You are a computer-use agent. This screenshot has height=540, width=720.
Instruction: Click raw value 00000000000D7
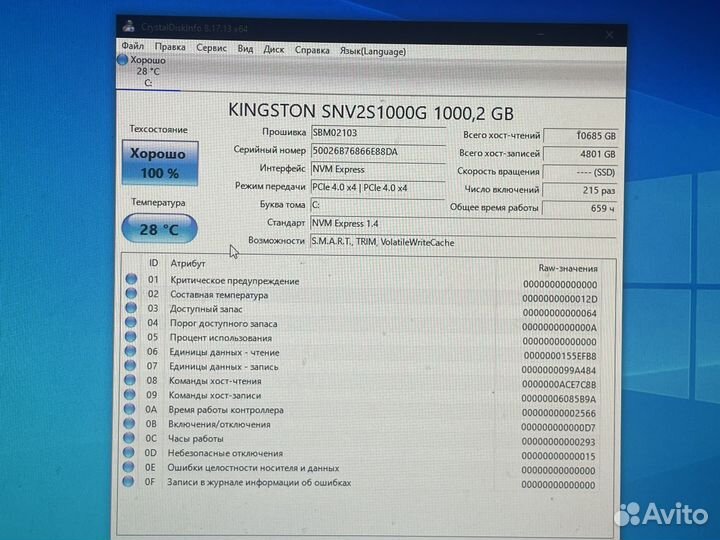click(558, 428)
